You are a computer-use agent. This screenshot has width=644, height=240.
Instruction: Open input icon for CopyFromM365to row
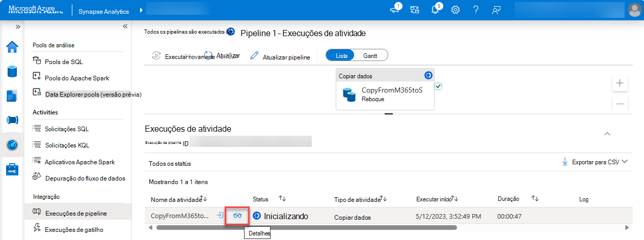220,216
